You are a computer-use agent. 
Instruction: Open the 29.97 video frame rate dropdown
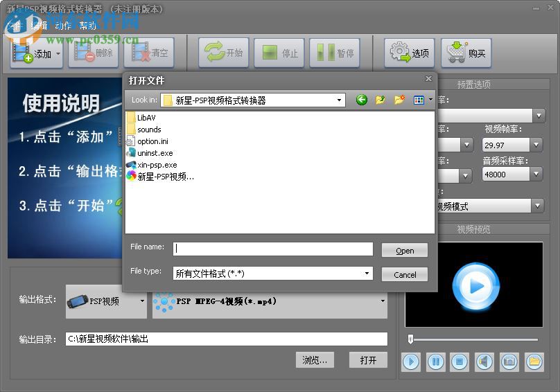pyautogui.click(x=536, y=145)
